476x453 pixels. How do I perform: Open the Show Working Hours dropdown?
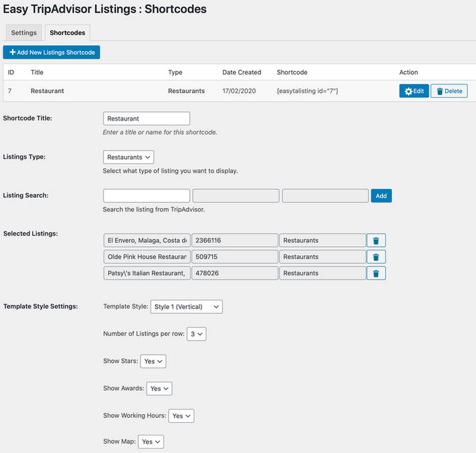tap(181, 416)
